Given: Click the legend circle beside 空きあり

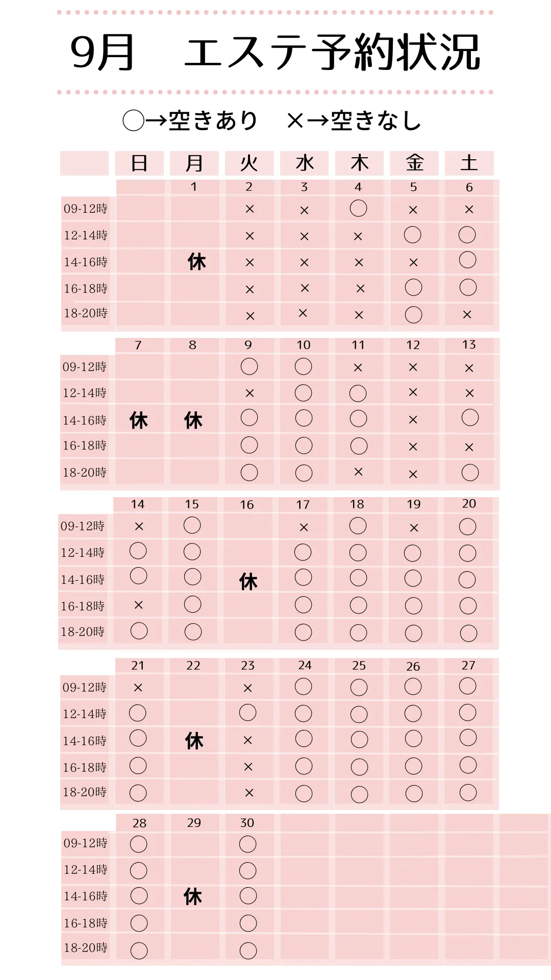Looking at the screenshot, I should point(134,121).
